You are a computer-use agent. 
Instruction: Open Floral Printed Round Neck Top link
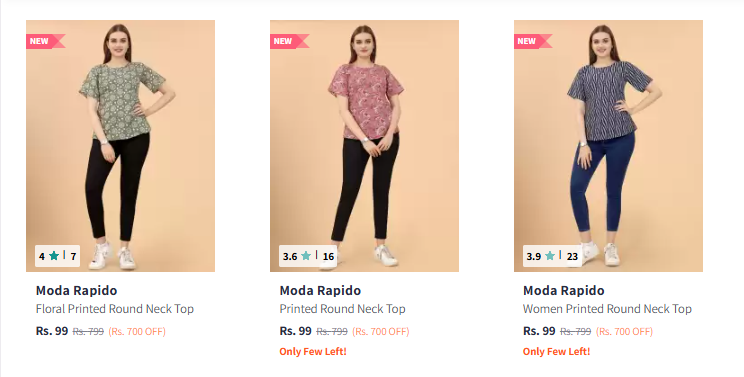pyautogui.click(x=115, y=309)
